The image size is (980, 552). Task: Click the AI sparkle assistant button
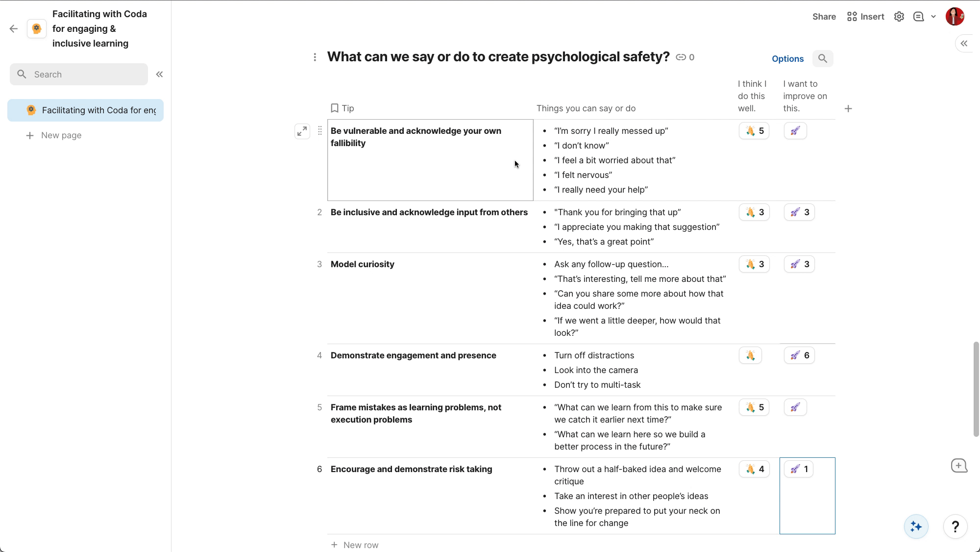916,527
